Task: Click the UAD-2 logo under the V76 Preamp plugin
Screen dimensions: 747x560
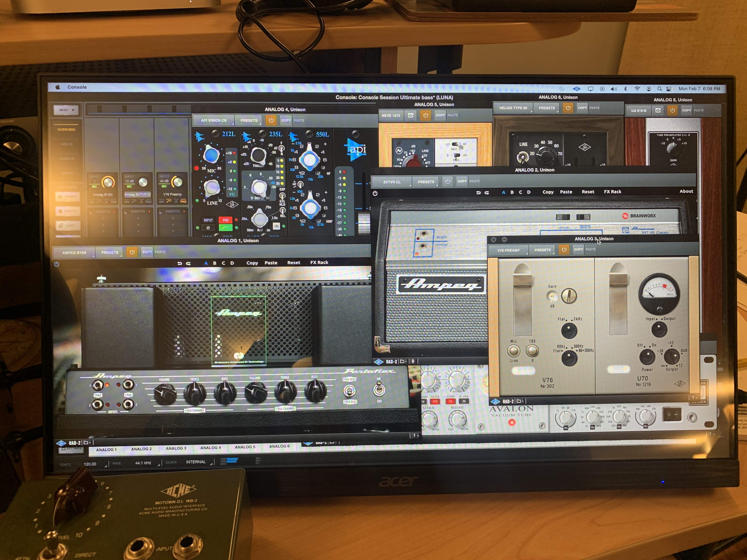Action: [495, 401]
